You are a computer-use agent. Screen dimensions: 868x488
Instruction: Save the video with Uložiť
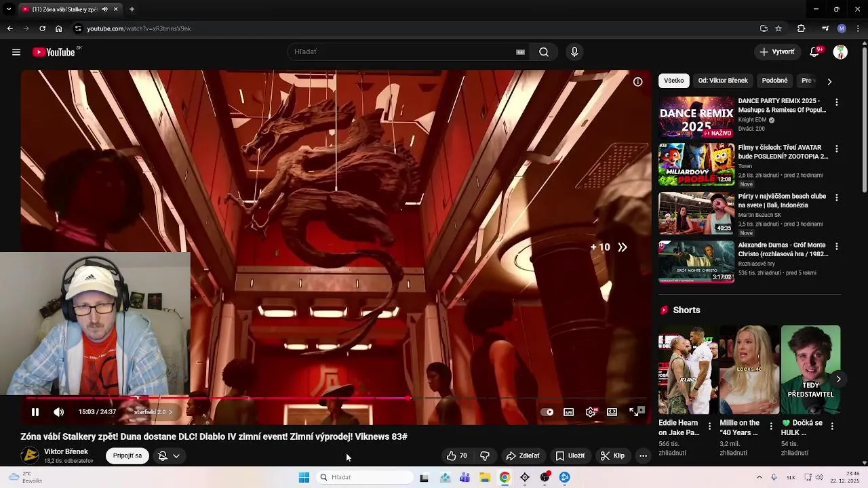[x=570, y=455]
